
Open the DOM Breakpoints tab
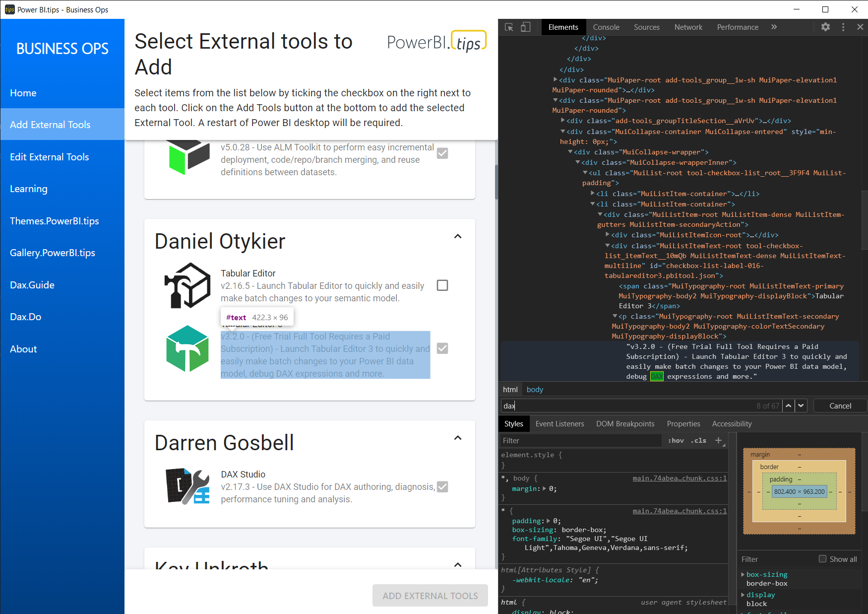point(625,424)
